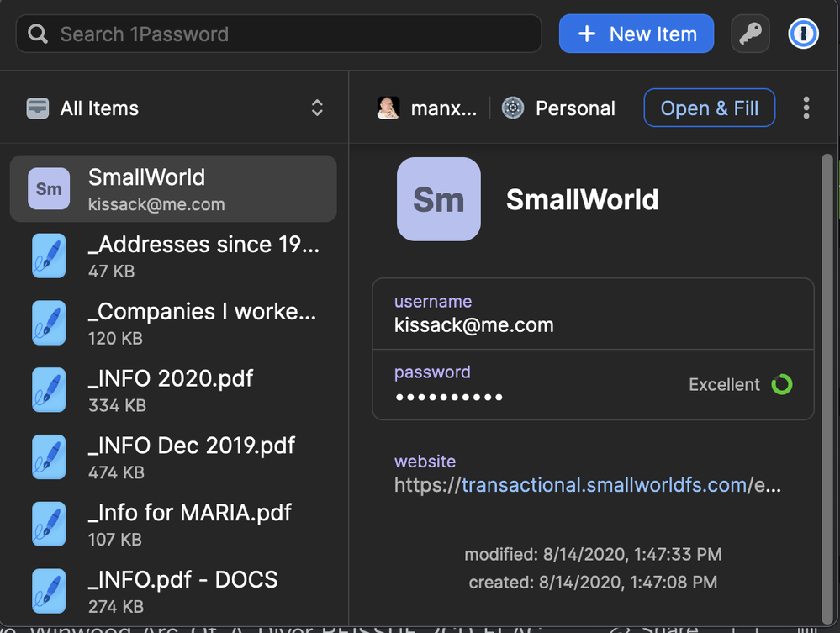
Task: Open the 1Password logo menu
Action: [x=803, y=34]
